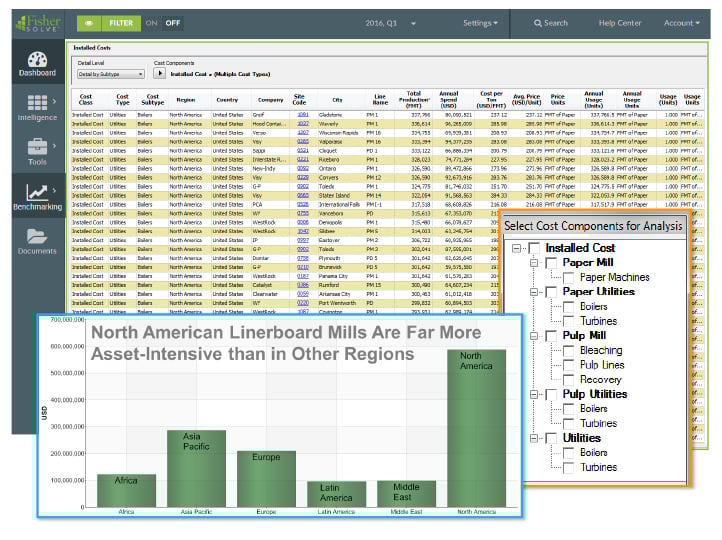Open the Benchmarking chart icon
Viewport: 722px width, 540px height.
(37, 192)
